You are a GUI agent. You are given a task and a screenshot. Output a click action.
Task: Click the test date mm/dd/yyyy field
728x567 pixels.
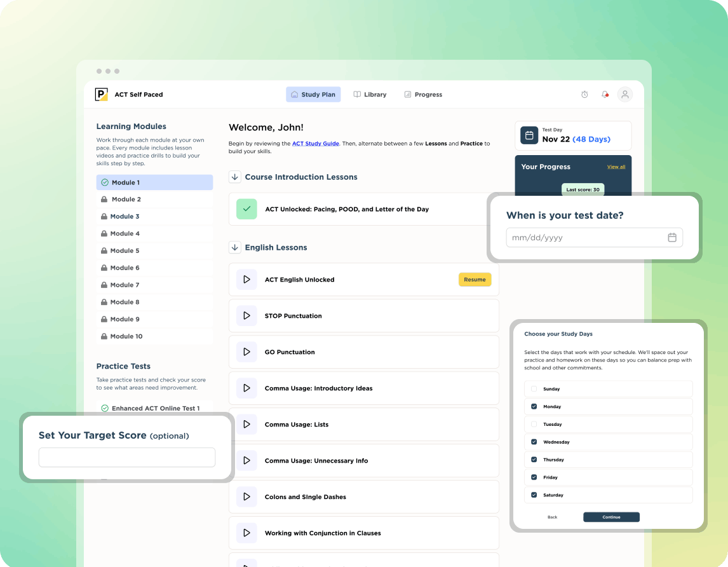[595, 238]
